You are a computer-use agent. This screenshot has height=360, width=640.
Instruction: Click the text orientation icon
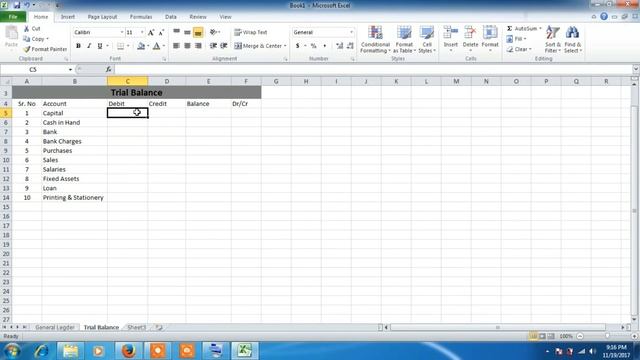pyautogui.click(x=214, y=32)
